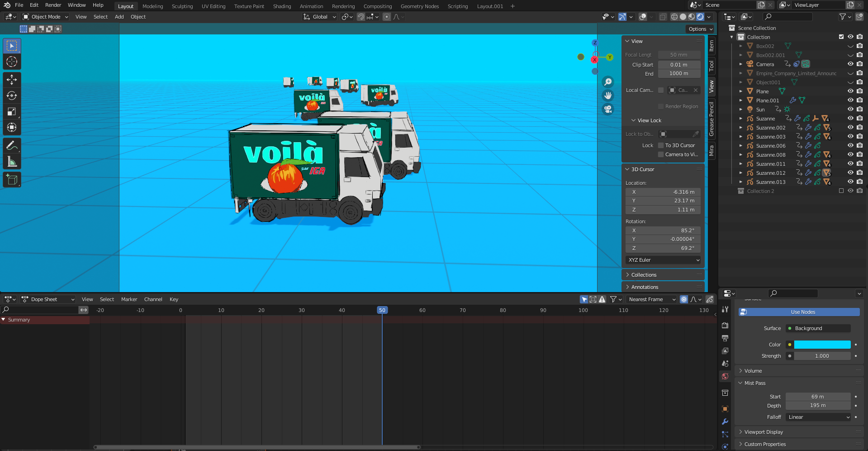Click the current frame 50 marker
Image resolution: width=868 pixels, height=451 pixels.
click(382, 310)
